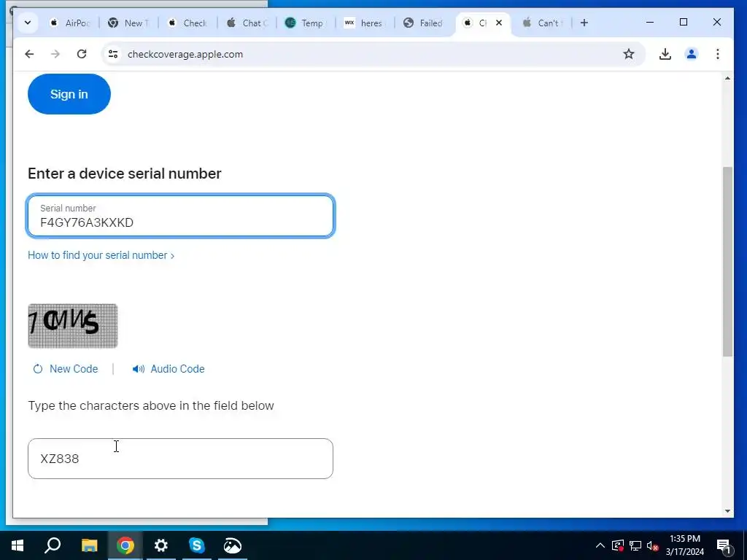747x560 pixels.
Task: Request a New Code captcha
Action: click(65, 369)
